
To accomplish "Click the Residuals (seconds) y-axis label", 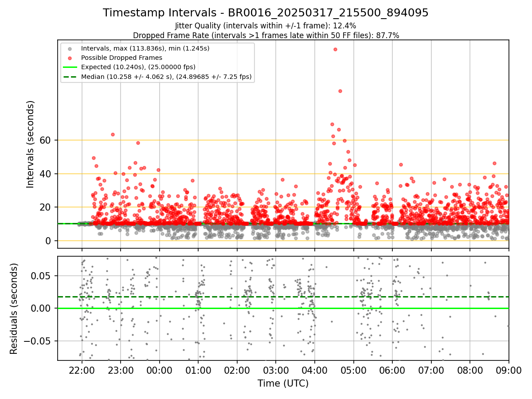I will pyautogui.click(x=14, y=309).
